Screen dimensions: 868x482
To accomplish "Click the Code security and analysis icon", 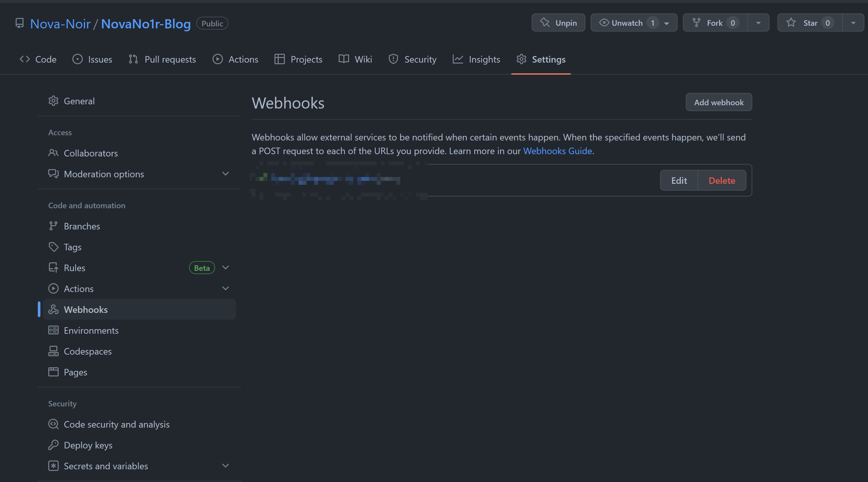I will click(53, 424).
